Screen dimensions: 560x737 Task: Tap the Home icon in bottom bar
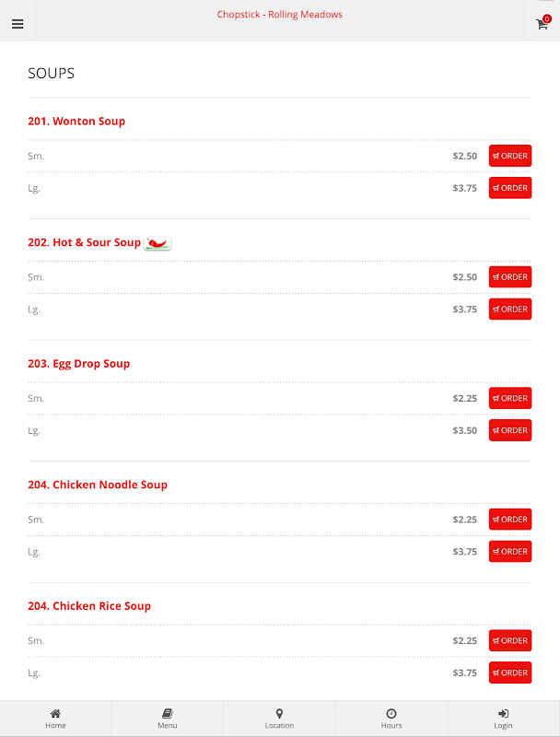pos(55,713)
